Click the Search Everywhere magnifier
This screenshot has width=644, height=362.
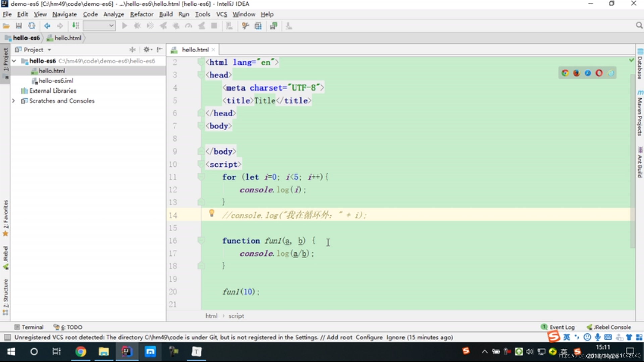[x=639, y=26]
